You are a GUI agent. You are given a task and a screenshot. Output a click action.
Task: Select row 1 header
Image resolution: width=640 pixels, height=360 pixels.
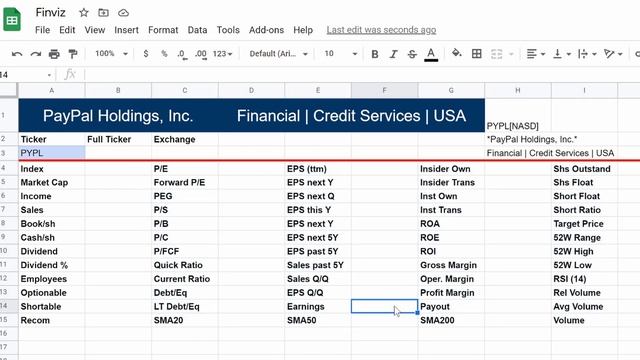[x=9, y=115]
